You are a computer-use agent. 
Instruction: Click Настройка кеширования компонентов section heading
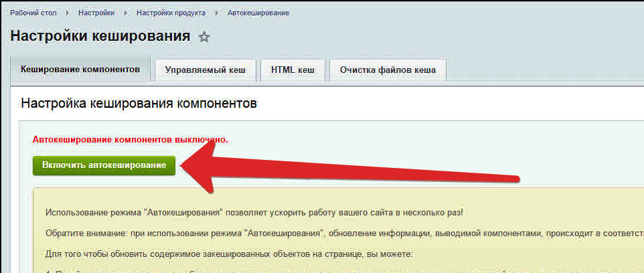coord(139,104)
